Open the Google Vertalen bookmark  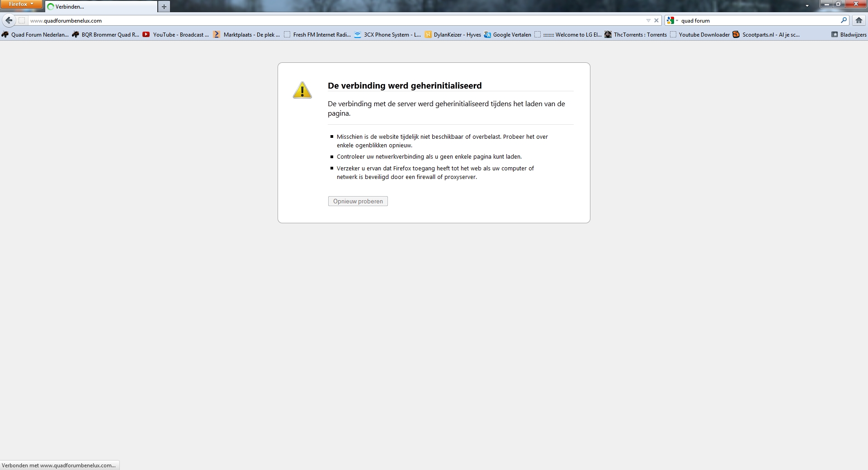point(508,35)
